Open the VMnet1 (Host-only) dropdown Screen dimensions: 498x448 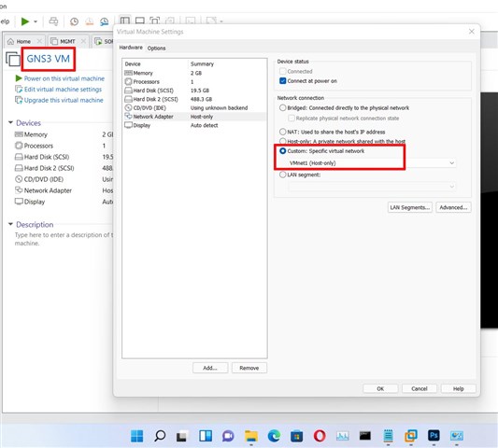tap(372, 163)
